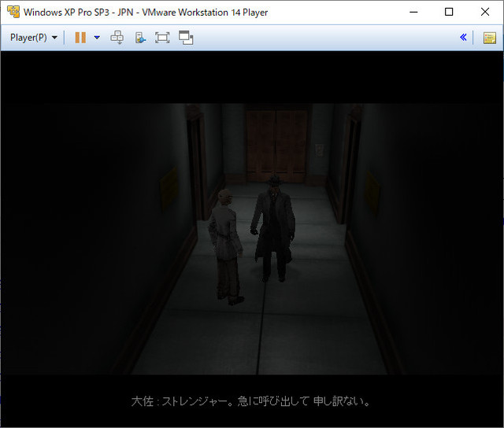This screenshot has width=504, height=428.
Task: Click the man in trench coat and hat
Action: point(273,229)
